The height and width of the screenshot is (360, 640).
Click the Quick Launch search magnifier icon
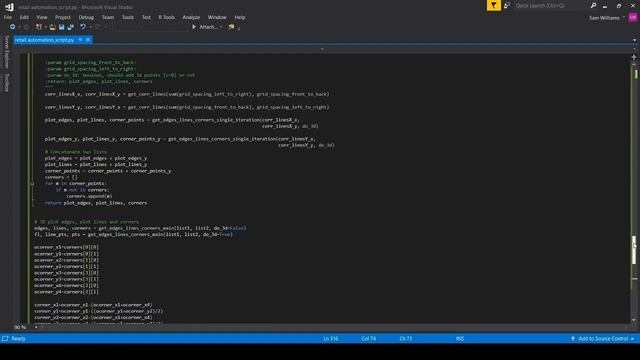[593, 5]
